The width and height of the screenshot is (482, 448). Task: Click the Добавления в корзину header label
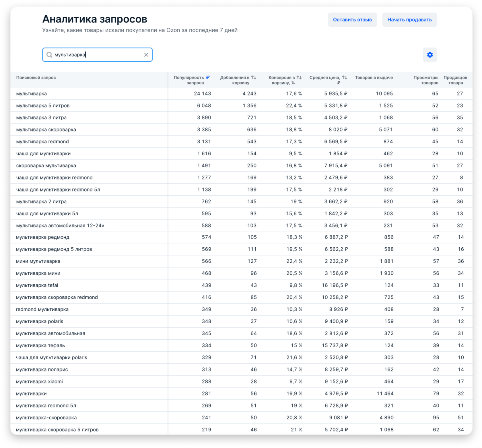235,80
